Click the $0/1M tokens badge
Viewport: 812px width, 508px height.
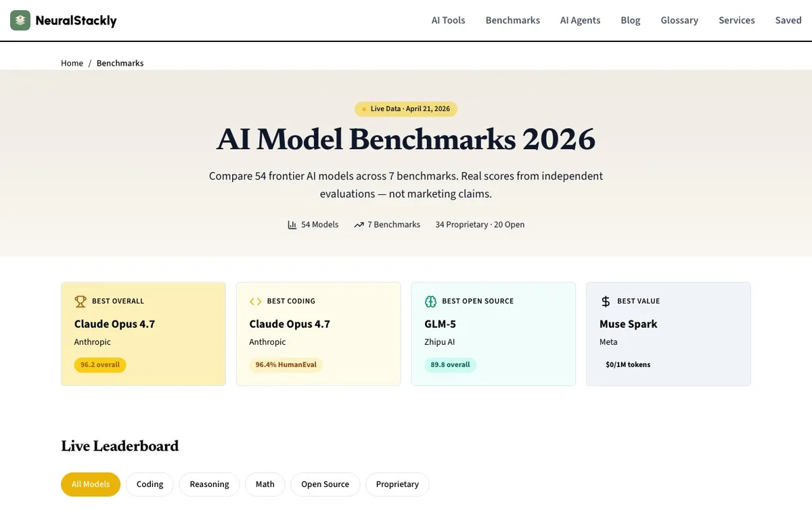point(628,364)
